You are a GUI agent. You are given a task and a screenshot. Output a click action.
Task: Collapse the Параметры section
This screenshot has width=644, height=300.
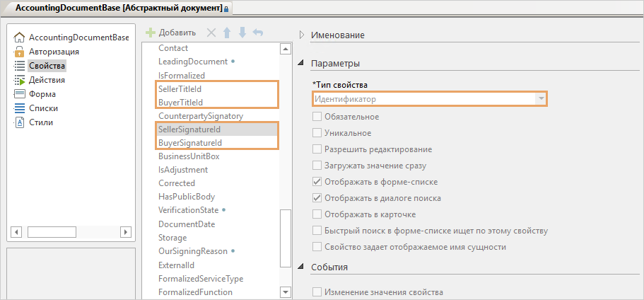[302, 64]
